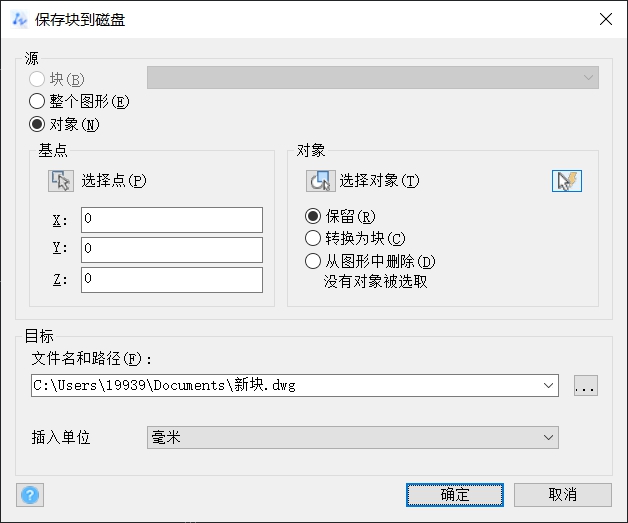Click the pick point icon
Image resolution: width=628 pixels, height=523 pixels.
tap(61, 181)
